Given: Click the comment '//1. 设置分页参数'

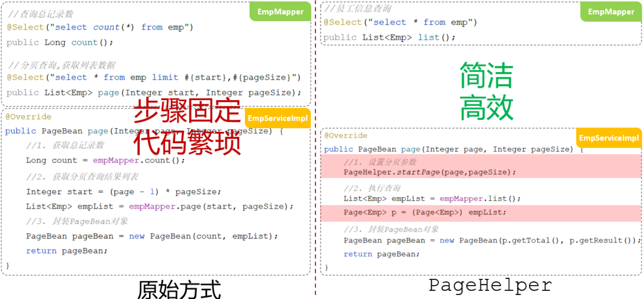Looking at the screenshot, I should tap(380, 162).
